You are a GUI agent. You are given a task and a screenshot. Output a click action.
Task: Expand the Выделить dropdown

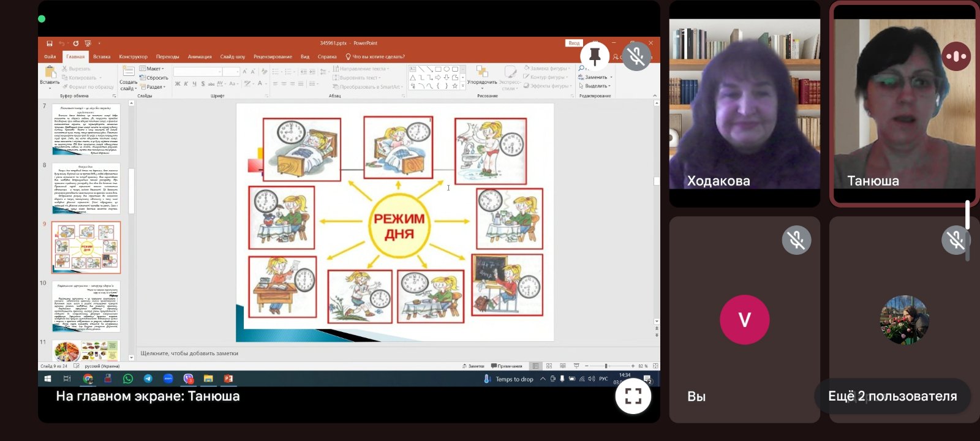click(596, 86)
